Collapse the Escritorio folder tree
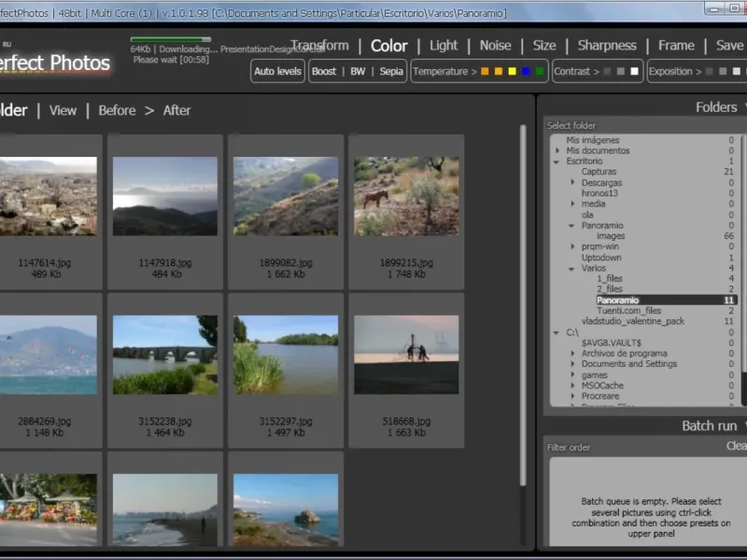Image resolution: width=747 pixels, height=560 pixels. 558,161
